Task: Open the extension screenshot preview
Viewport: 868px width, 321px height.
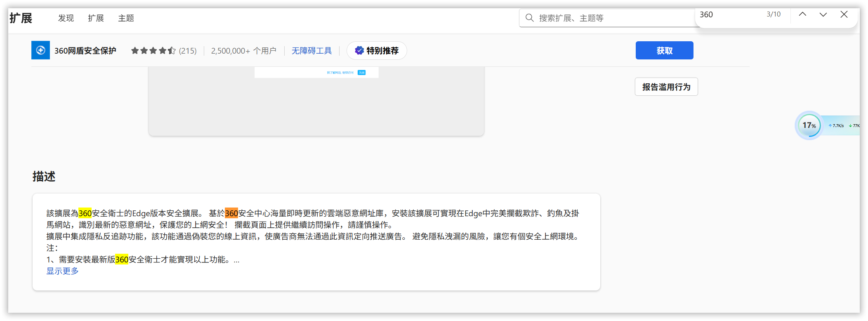Action: coord(316,101)
